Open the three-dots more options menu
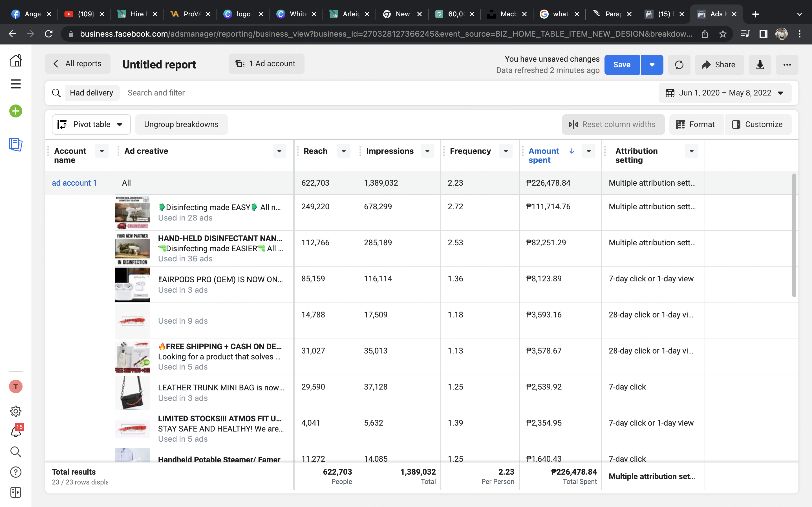Image resolution: width=812 pixels, height=507 pixels. [x=787, y=65]
